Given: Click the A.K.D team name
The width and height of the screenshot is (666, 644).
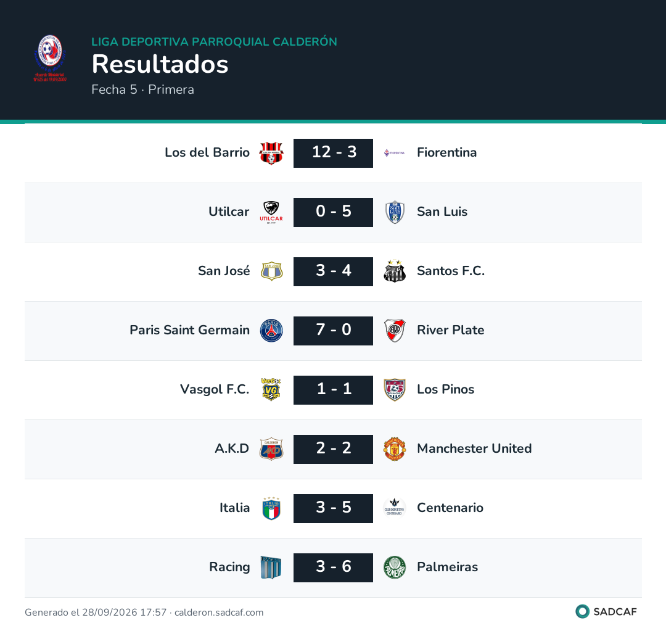Looking at the screenshot, I should [232, 448].
